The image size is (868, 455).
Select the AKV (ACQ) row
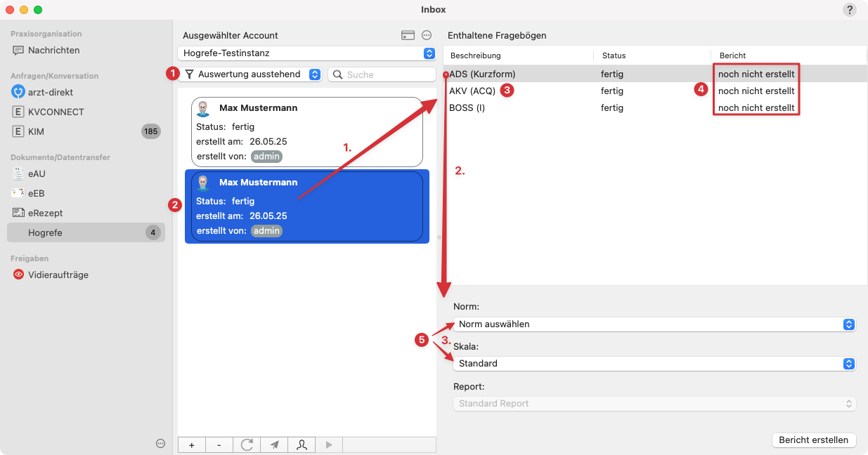tap(655, 91)
